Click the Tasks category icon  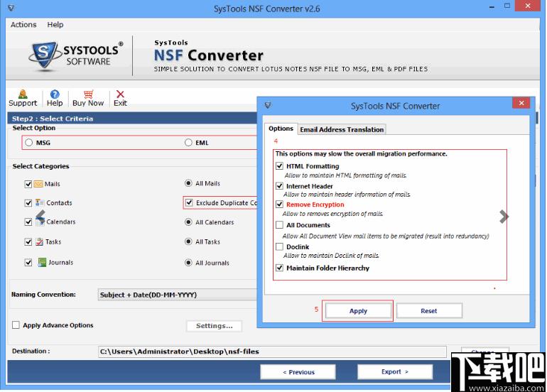pos(39,241)
